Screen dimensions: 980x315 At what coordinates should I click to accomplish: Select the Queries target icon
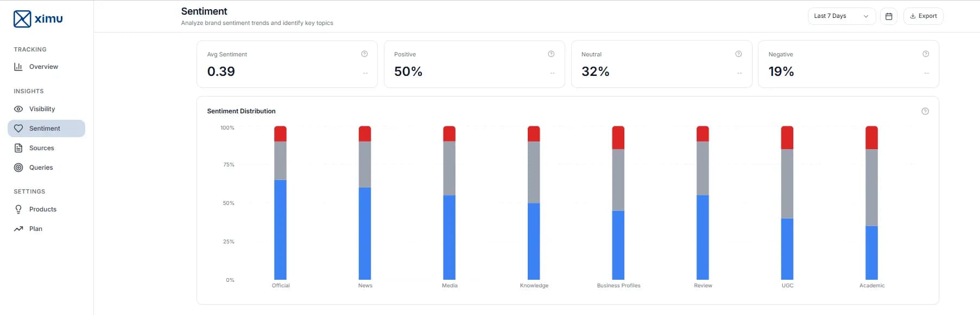pyautogui.click(x=18, y=167)
